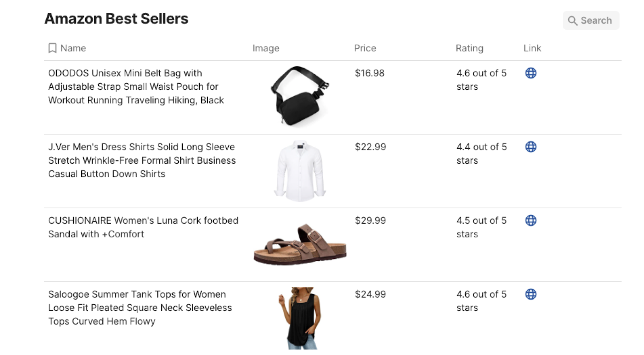Select the Image column header
The image size is (644, 355).
coord(266,48)
